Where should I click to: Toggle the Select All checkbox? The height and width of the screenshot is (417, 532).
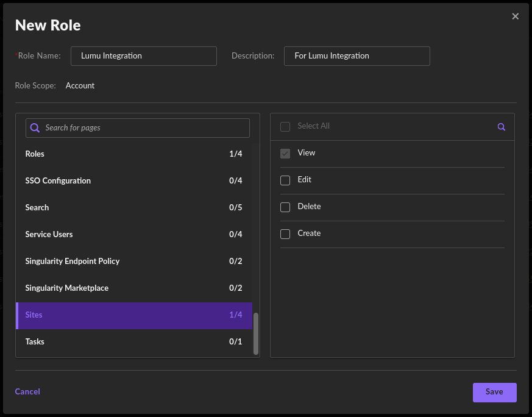pyautogui.click(x=285, y=127)
